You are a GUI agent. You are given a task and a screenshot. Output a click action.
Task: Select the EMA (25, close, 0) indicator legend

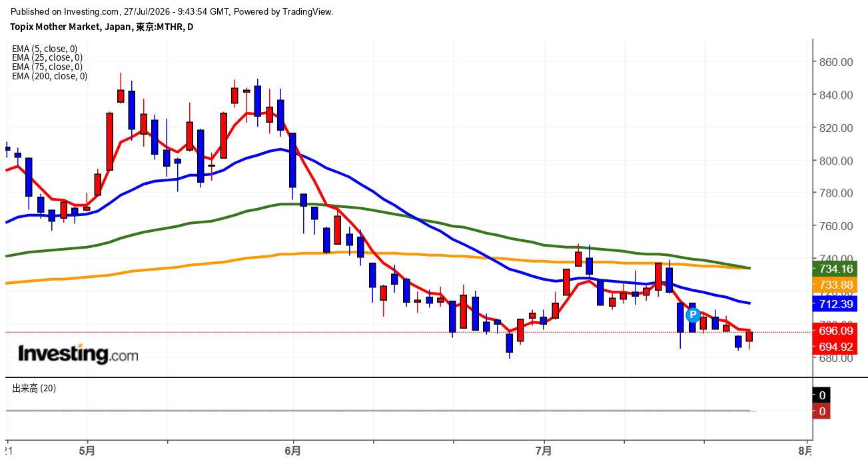(47, 57)
